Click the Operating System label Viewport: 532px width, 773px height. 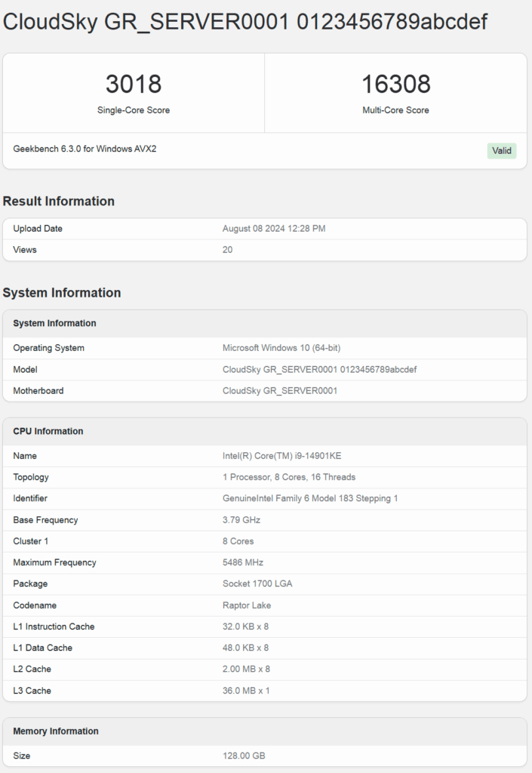[49, 348]
